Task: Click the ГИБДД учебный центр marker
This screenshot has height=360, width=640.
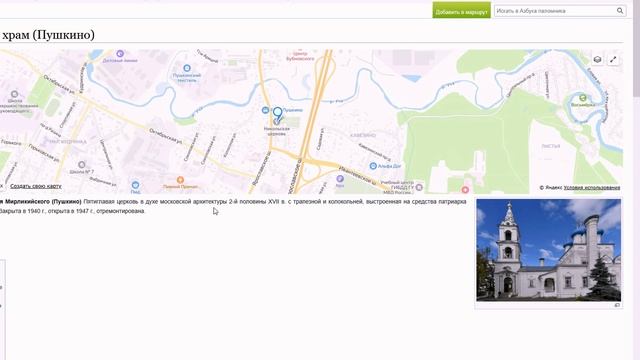Action: pos(419,187)
